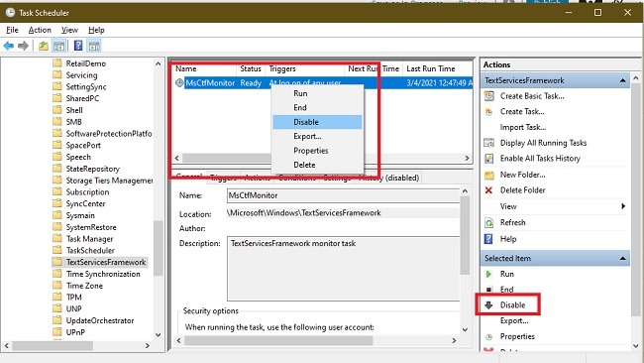Sort tasks by the Name column header
Screen dimensions: 644x363
click(205, 69)
